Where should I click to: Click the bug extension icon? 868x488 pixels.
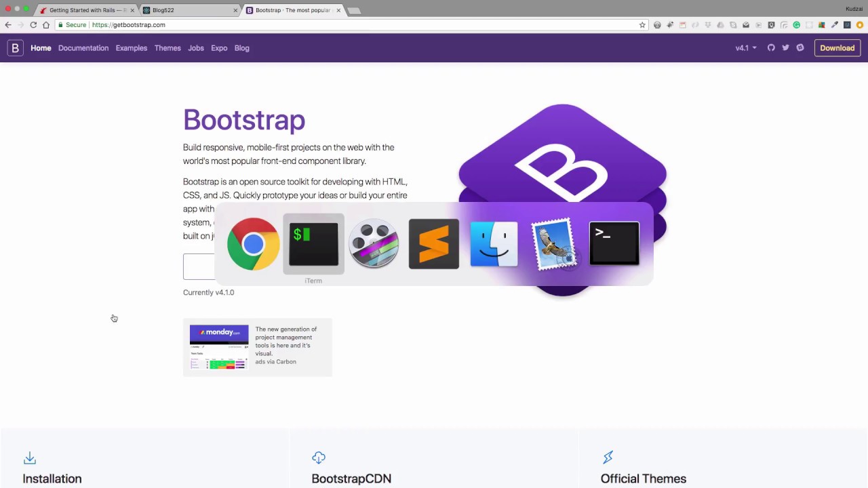click(670, 25)
